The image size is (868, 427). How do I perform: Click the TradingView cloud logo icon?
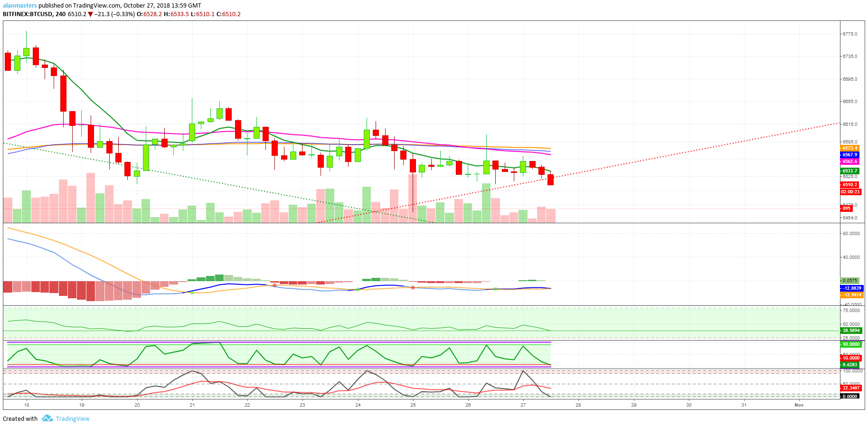tap(47, 418)
